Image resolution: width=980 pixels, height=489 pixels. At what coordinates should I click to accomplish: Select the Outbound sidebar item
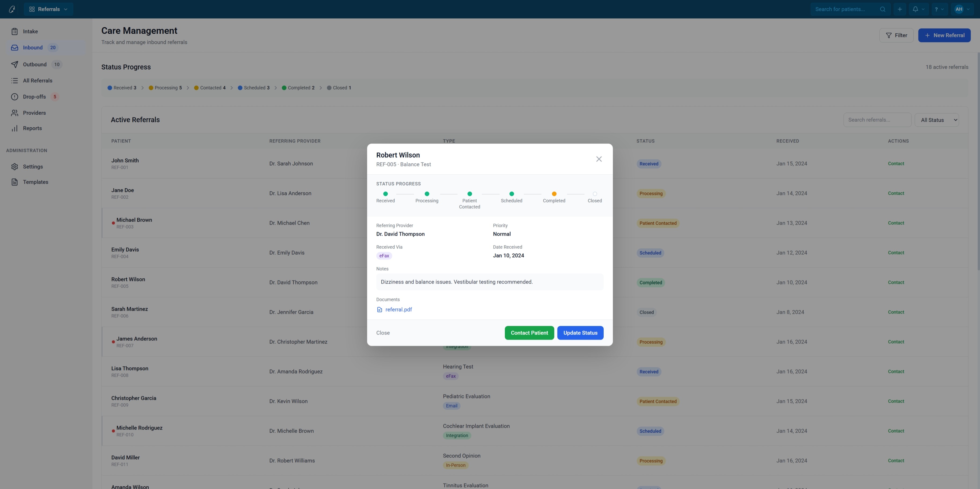coord(46,64)
